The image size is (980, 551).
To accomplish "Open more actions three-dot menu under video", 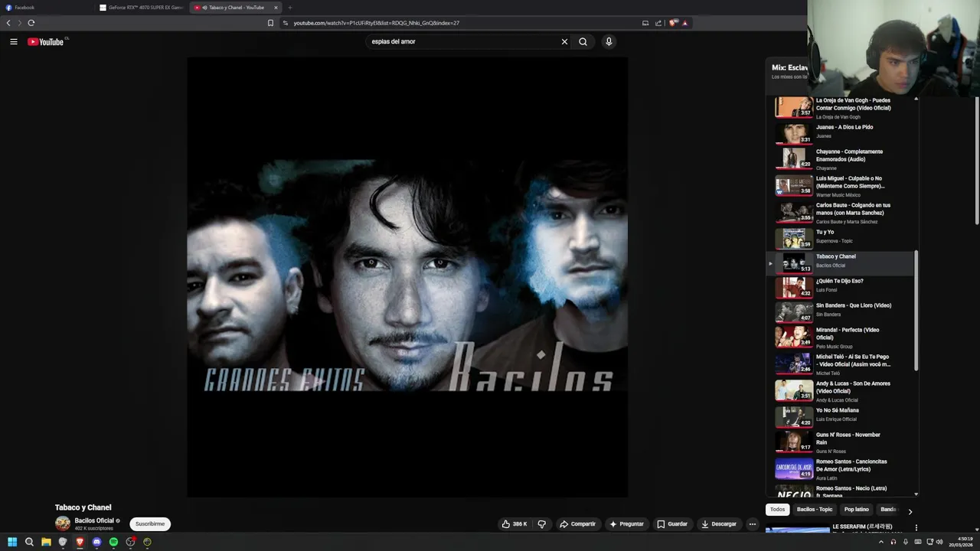I will [x=753, y=524].
